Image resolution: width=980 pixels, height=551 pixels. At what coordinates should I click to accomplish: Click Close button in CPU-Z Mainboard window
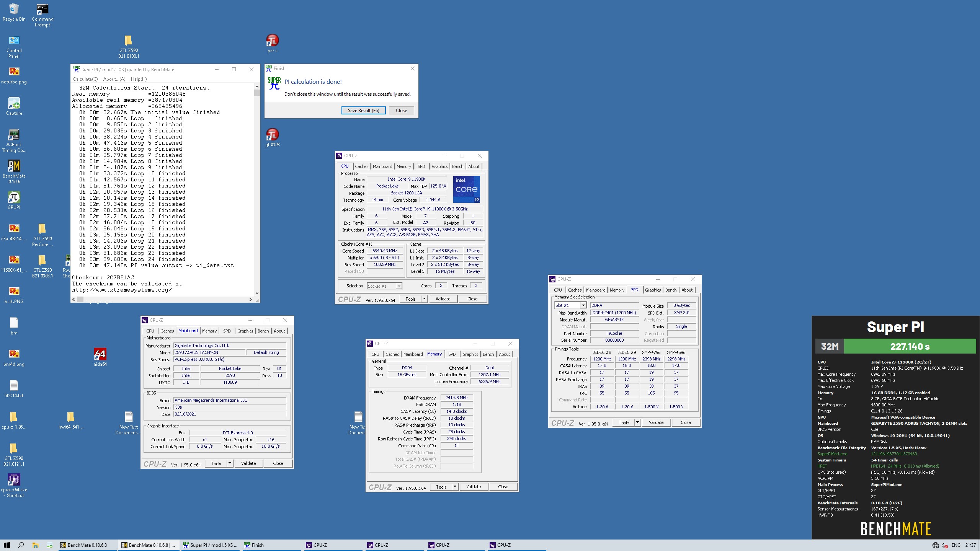278,463
